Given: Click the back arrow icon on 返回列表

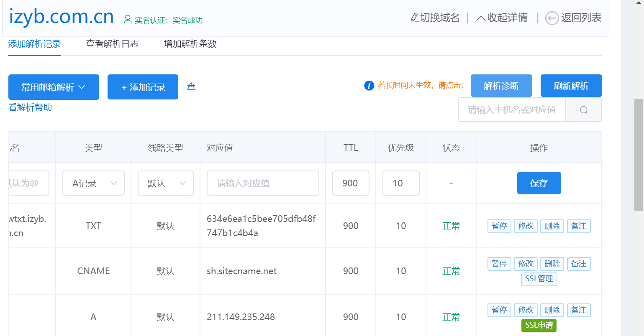Looking at the screenshot, I should pyautogui.click(x=552, y=18).
